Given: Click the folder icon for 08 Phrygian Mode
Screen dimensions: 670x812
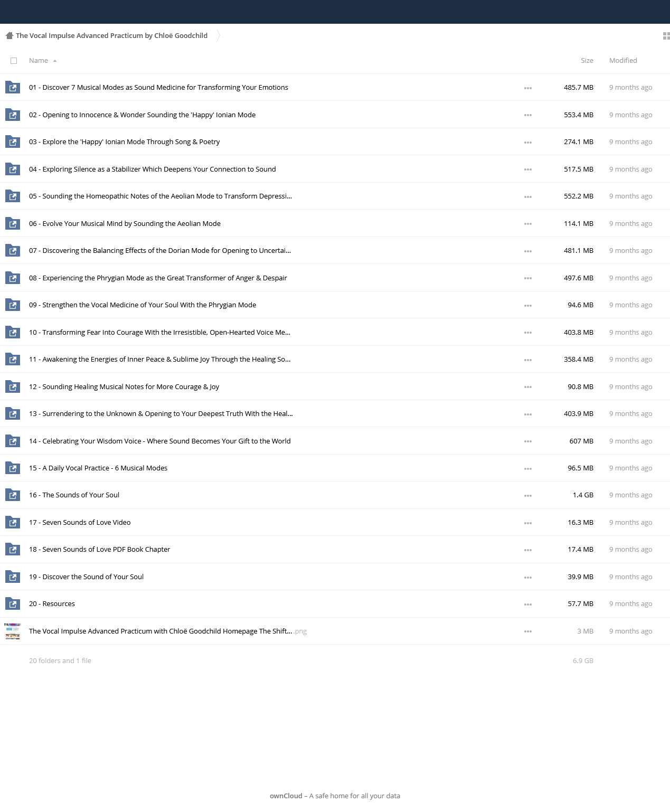Looking at the screenshot, I should point(13,278).
